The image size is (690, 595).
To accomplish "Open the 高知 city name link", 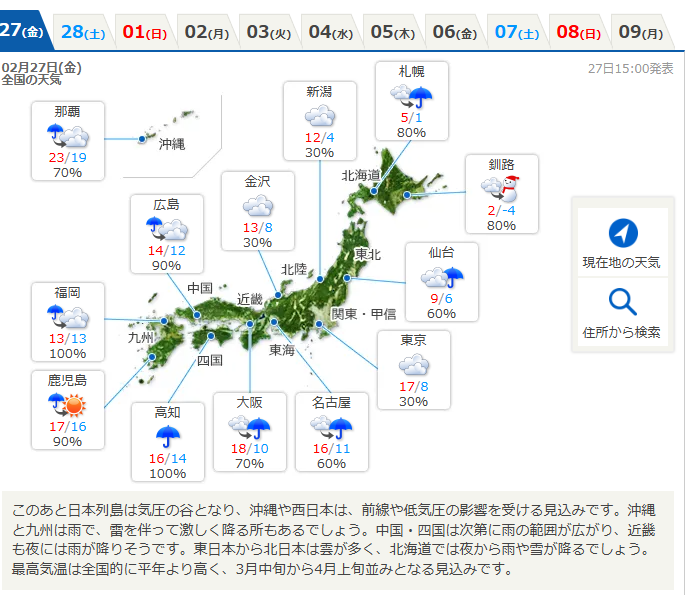I will coord(168,412).
